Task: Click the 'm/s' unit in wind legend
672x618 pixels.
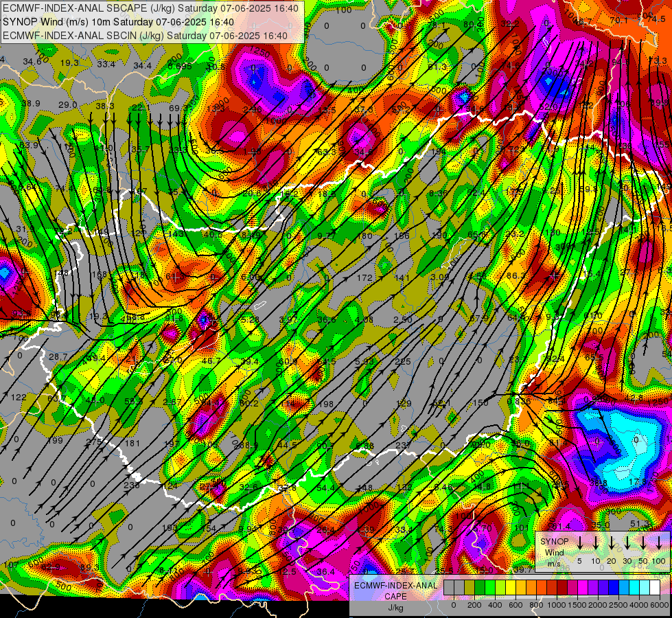Action: tap(554, 564)
